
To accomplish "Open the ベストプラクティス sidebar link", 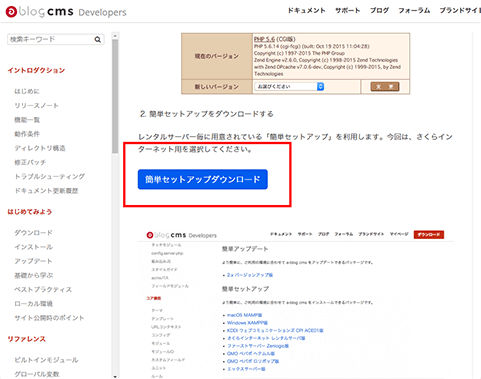I will point(43,289).
